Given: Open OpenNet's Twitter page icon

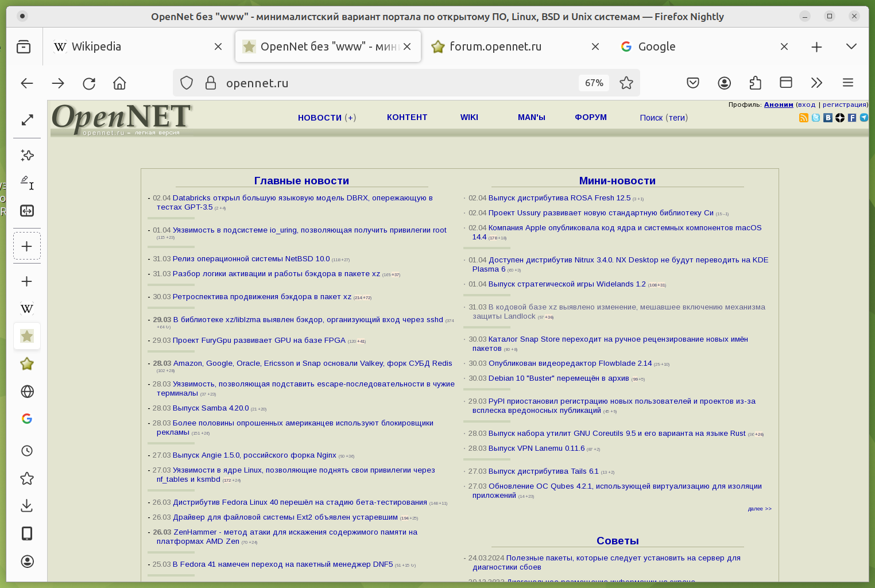Looking at the screenshot, I should 816,118.
